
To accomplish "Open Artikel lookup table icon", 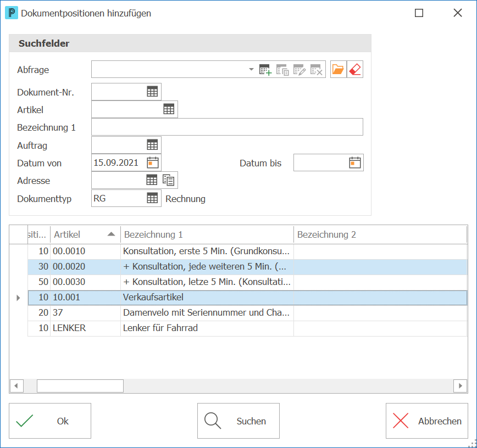I will 169,109.
